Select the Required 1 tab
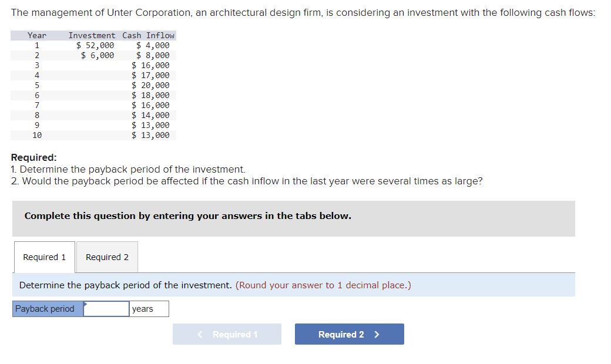Screen dimensions: 611x364 click(44, 257)
